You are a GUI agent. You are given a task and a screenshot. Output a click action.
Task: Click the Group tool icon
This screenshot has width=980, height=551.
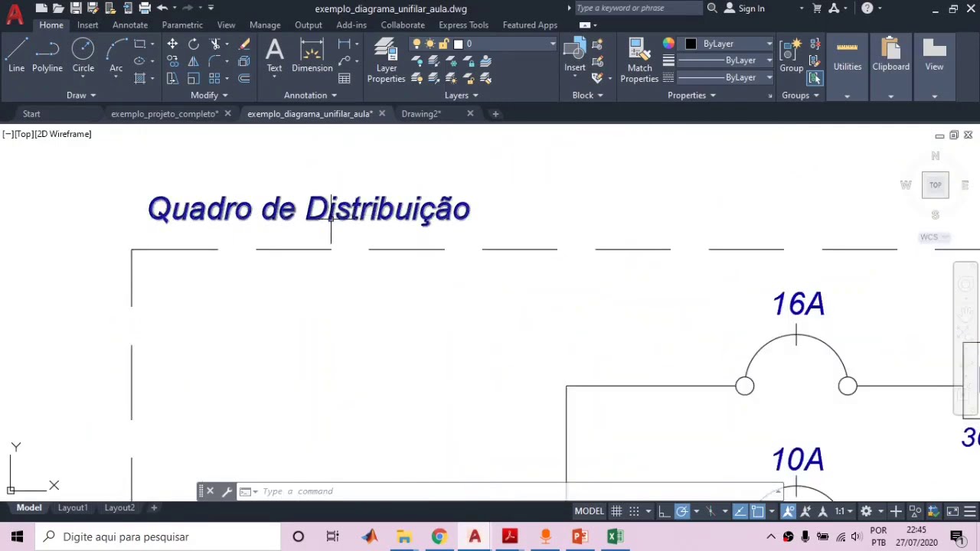tap(791, 57)
